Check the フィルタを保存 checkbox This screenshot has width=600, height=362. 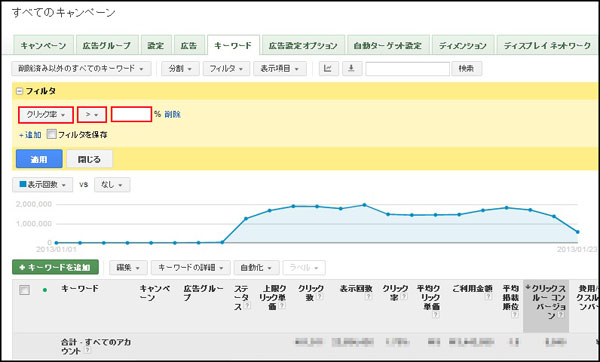tap(51, 134)
